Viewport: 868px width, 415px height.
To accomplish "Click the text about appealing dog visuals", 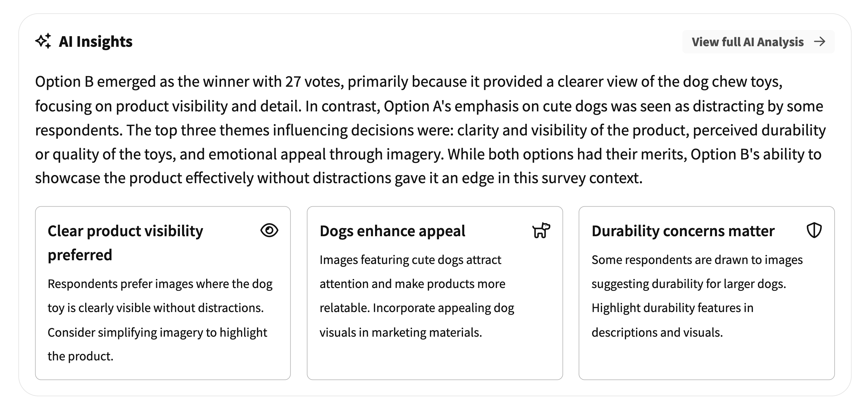I will pyautogui.click(x=417, y=320).
